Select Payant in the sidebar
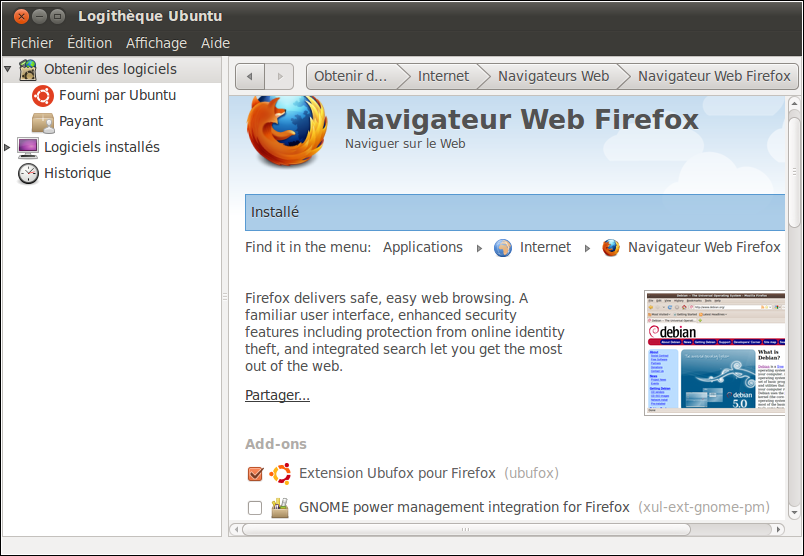 pos(81,122)
